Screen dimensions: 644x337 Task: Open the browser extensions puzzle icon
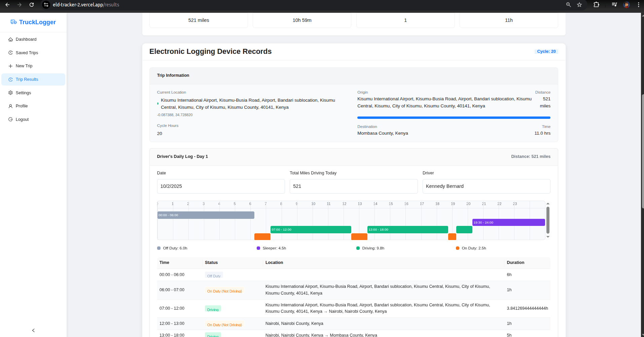[x=596, y=5]
